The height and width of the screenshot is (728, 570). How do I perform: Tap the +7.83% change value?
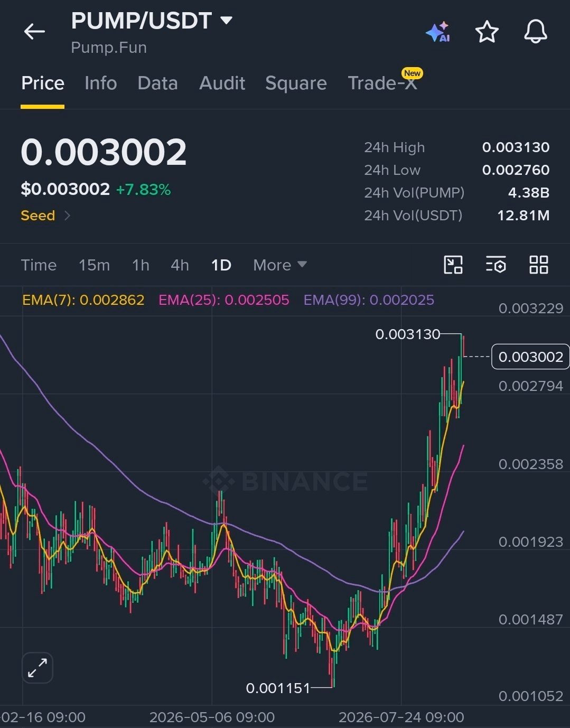(x=143, y=190)
